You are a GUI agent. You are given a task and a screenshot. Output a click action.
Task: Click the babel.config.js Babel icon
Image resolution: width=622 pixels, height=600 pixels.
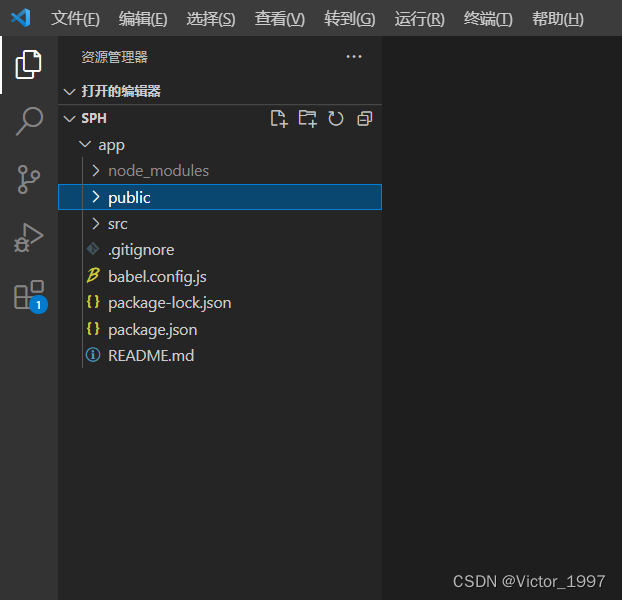pos(93,276)
